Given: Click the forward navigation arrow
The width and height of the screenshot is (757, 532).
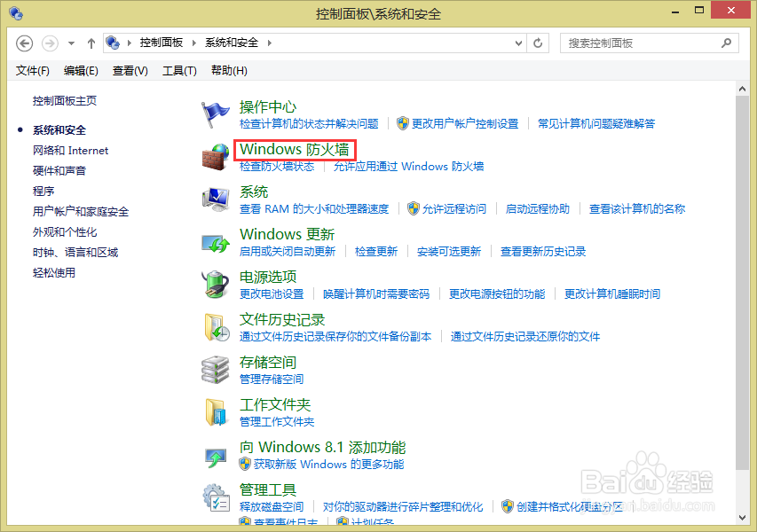Looking at the screenshot, I should (50, 43).
